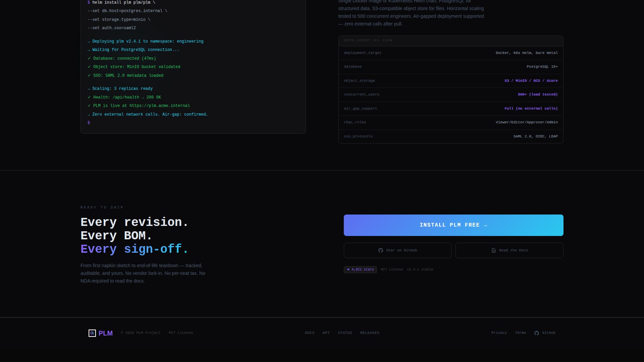
Task: Click Scaling: 3 replicas ready line
Action: (120, 88)
